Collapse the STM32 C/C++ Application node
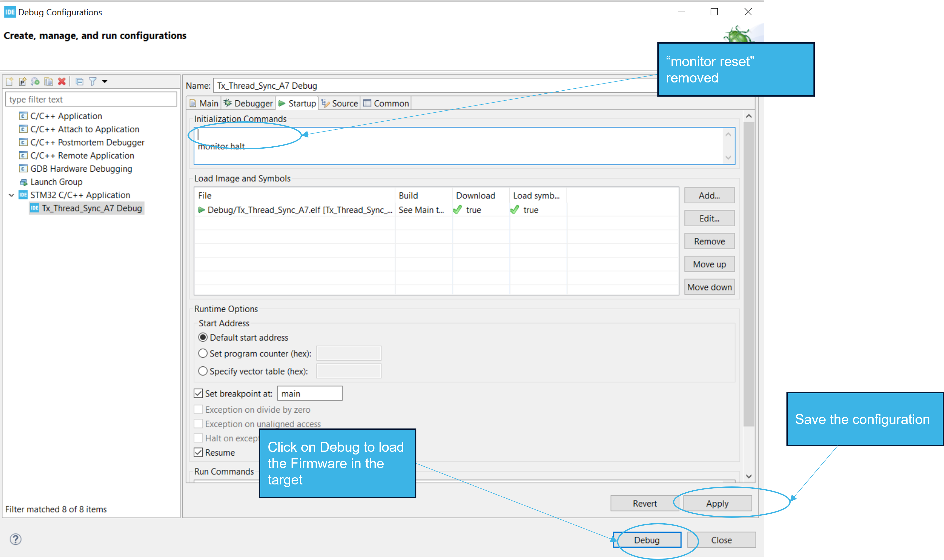The height and width of the screenshot is (560, 944). 11,195
